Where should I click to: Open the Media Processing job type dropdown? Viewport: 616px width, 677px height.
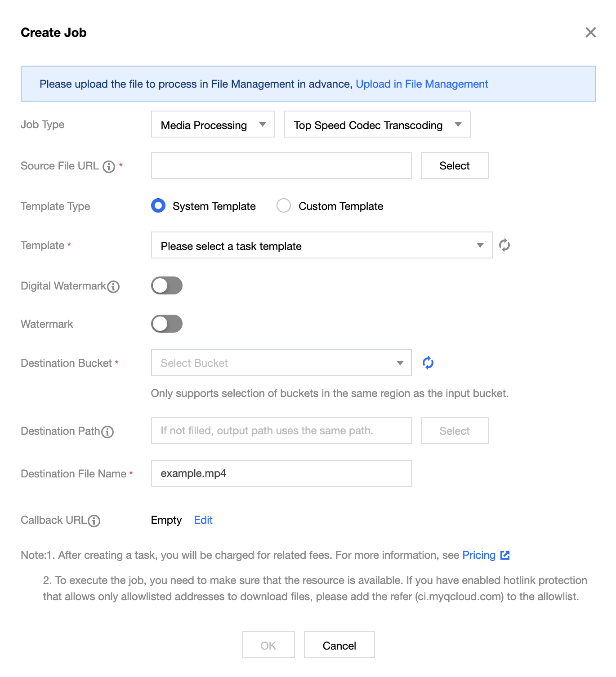[x=213, y=125]
